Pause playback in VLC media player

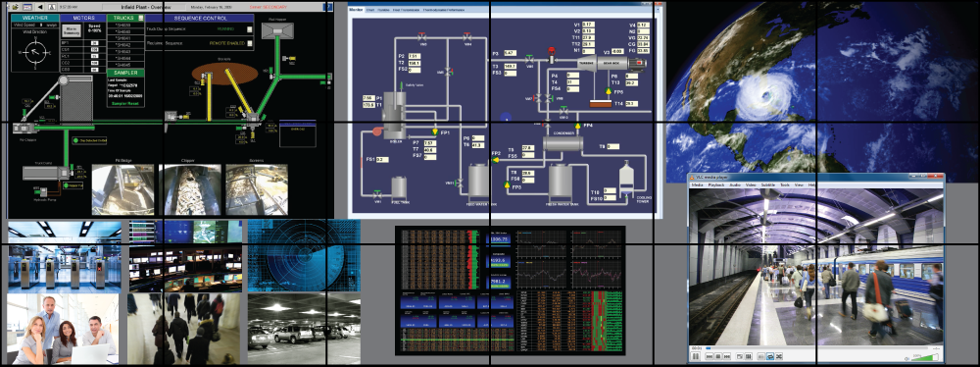pos(696,356)
